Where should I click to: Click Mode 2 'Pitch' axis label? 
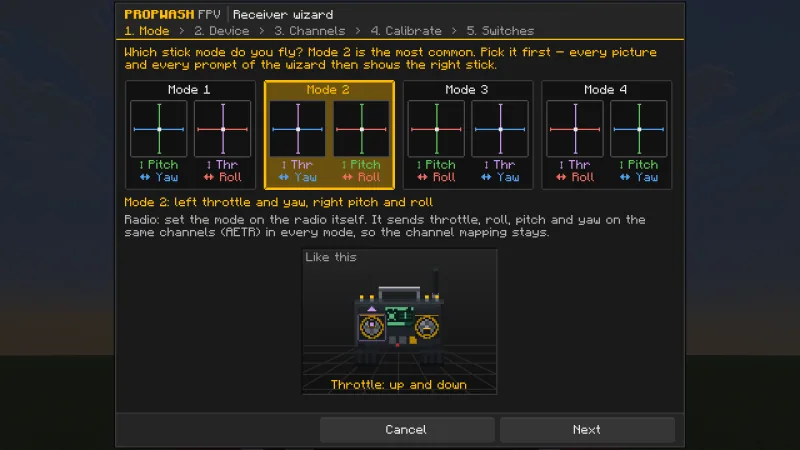pyautogui.click(x=361, y=165)
